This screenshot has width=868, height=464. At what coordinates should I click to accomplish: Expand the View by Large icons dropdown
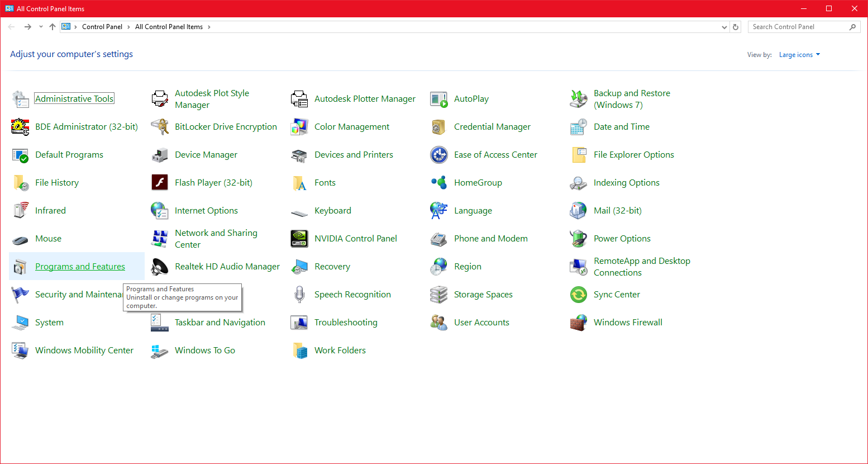[x=799, y=55]
